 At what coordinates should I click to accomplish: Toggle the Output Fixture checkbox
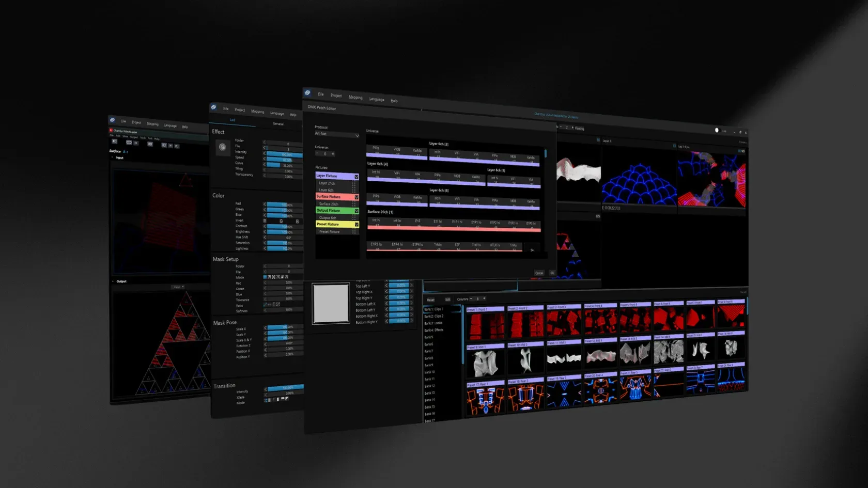pos(356,211)
